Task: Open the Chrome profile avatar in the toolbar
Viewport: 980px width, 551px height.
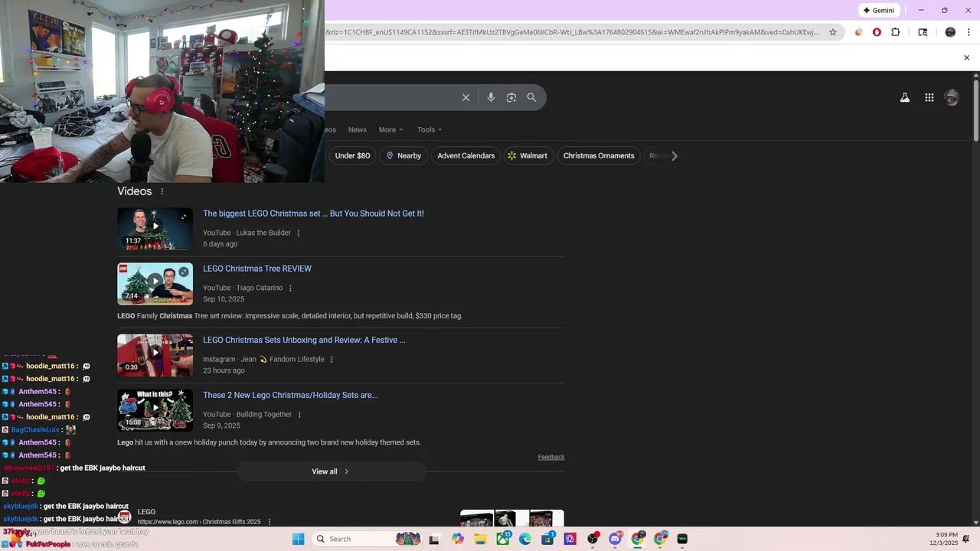Action: click(950, 32)
